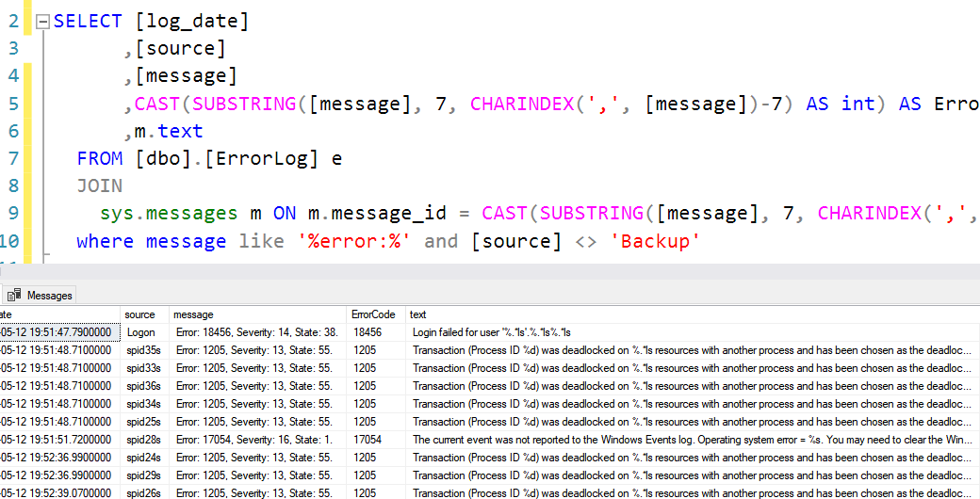Screen dimensions: 980x499
Task: Select the 'Error: 17054, Severity: 16' message cell
Action: pyautogui.click(x=253, y=440)
